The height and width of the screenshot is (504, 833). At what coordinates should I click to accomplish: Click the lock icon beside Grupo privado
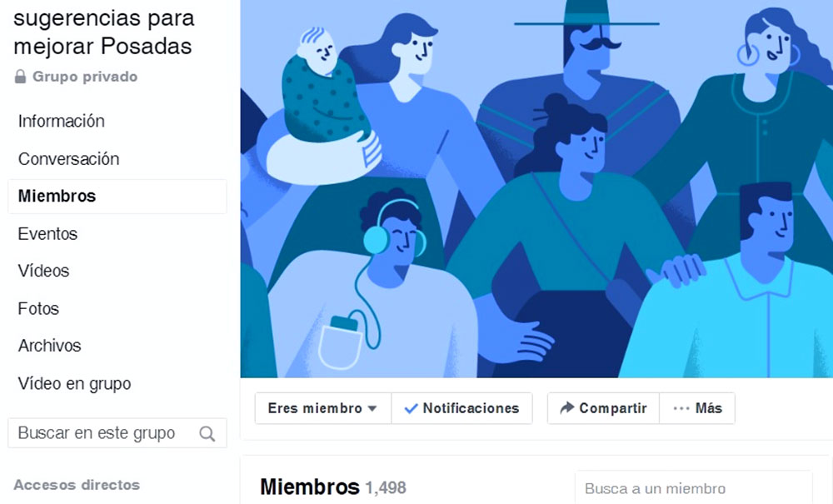click(x=20, y=77)
